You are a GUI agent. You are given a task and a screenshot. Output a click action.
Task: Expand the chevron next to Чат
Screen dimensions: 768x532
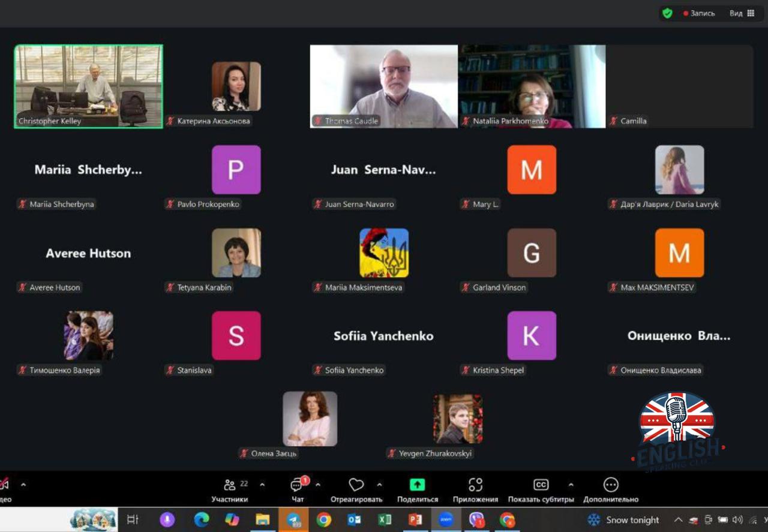pyautogui.click(x=318, y=485)
